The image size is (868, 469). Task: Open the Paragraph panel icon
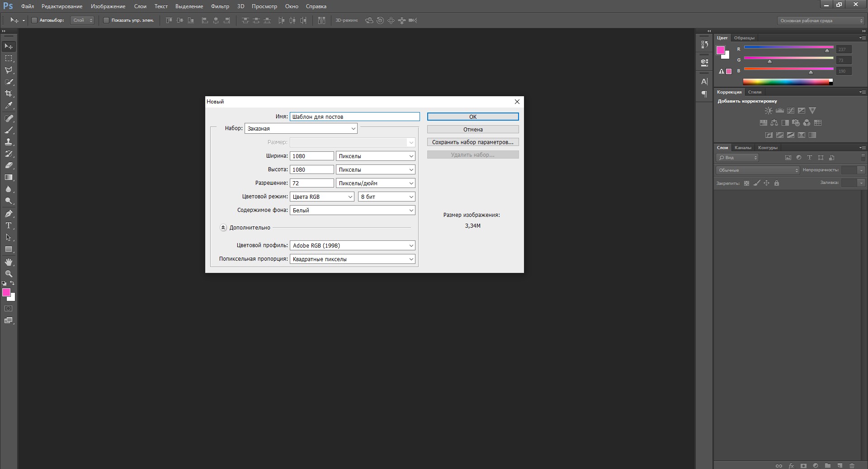pos(704,94)
